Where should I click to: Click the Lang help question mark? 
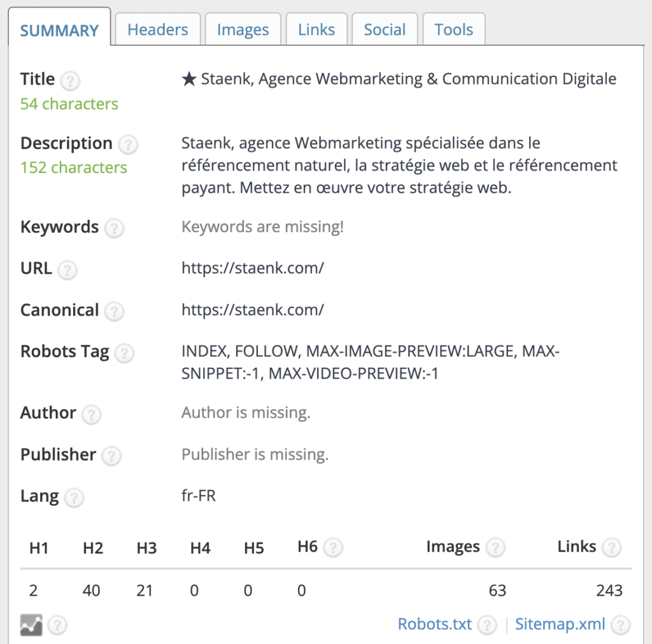tap(74, 498)
